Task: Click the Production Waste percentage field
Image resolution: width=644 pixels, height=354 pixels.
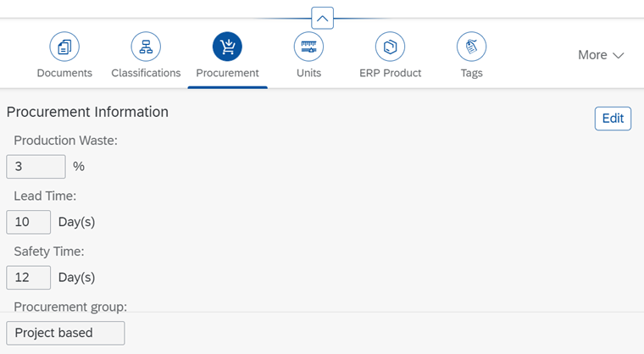Action: click(36, 167)
